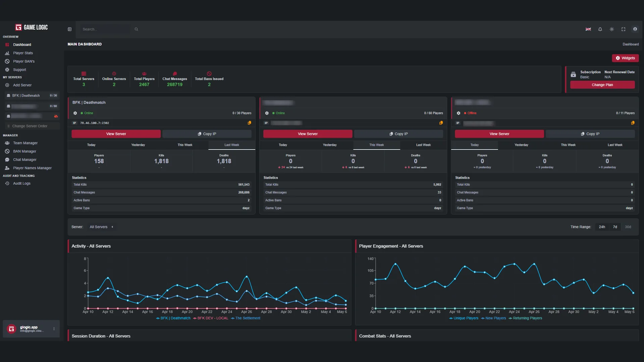Viewport: 644px width, 362px height.
Task: Click the Add Server plus icon
Action: 7,85
